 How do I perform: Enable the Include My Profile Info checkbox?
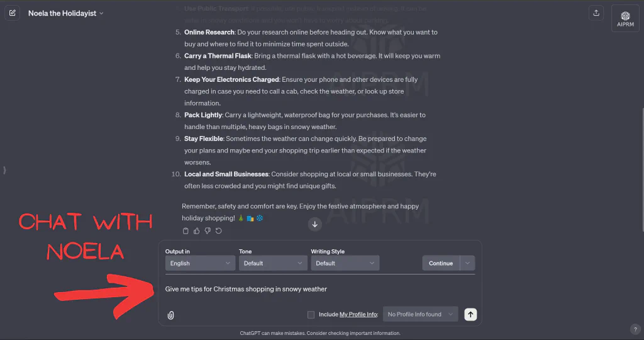[311, 315]
